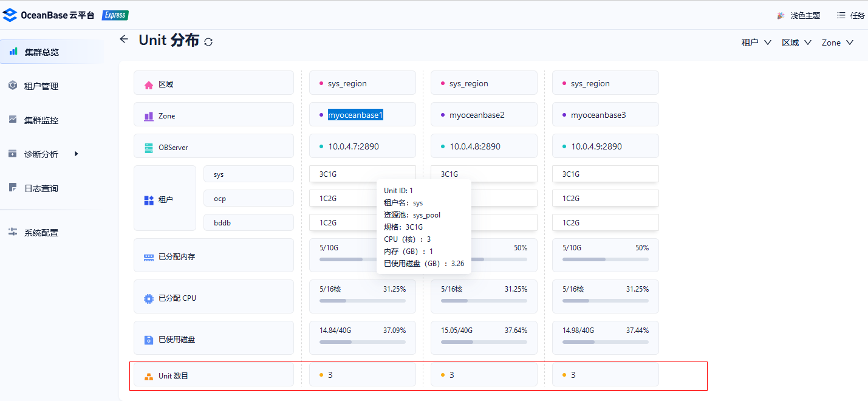Click Unit count 3 for myoceanbase2
The image size is (868, 401).
[484, 374]
